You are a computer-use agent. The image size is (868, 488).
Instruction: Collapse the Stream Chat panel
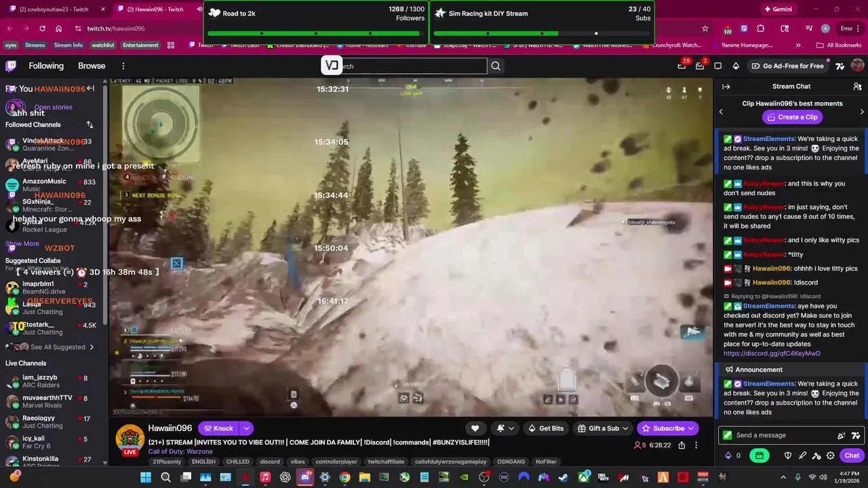[x=726, y=87]
